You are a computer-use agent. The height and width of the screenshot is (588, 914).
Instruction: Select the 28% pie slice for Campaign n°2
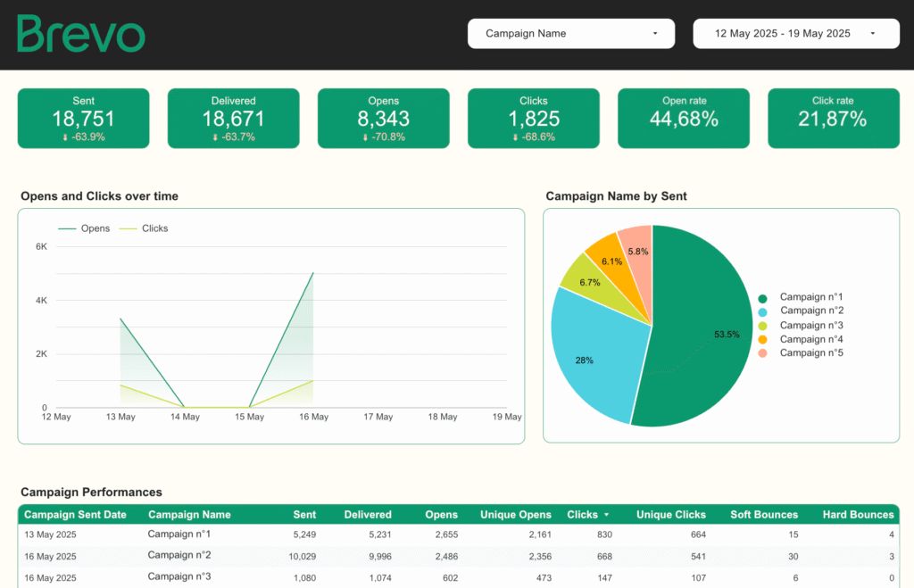coord(585,360)
